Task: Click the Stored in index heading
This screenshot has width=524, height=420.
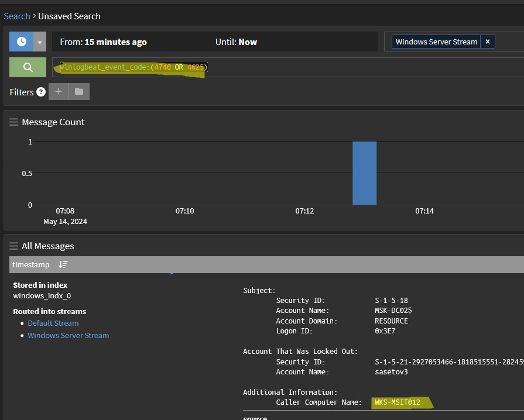Action: click(x=40, y=285)
